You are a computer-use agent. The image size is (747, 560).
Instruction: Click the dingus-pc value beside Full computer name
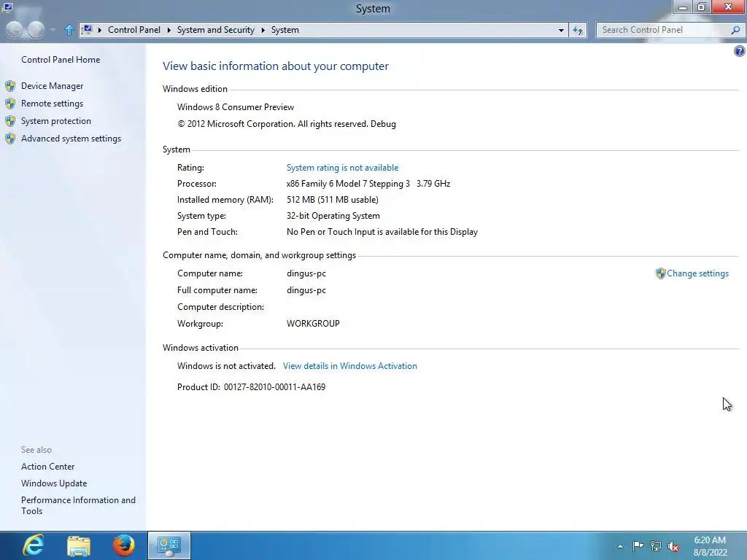(x=306, y=290)
